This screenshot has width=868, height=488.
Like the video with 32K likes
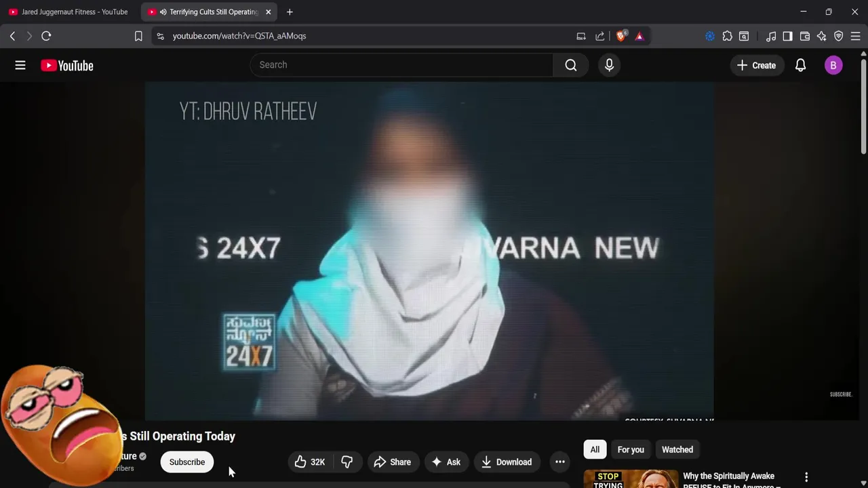pyautogui.click(x=311, y=462)
